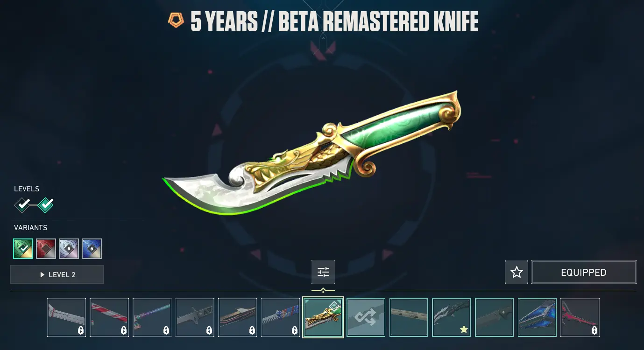The width and height of the screenshot is (644, 350).
Task: Select the locked serrated gray knife
Action: [195, 317]
